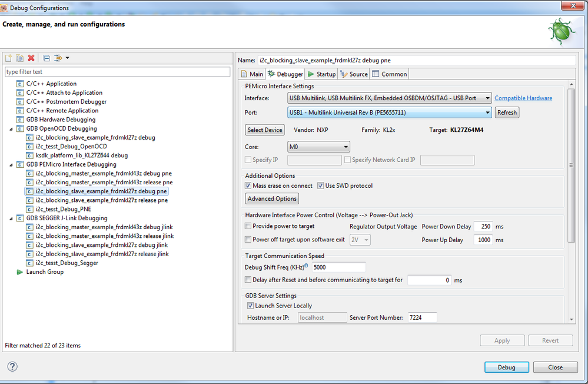Viewport: 588px width, 384px height.
Task: Collapse GDB SEGGER J-Link Debugging node
Action: [11, 219]
